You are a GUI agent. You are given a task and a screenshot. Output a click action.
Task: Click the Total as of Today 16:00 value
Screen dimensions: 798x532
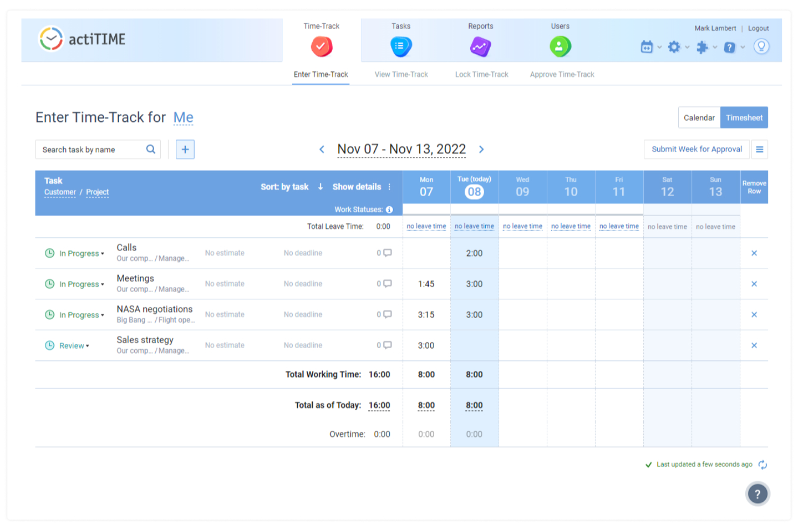point(379,405)
